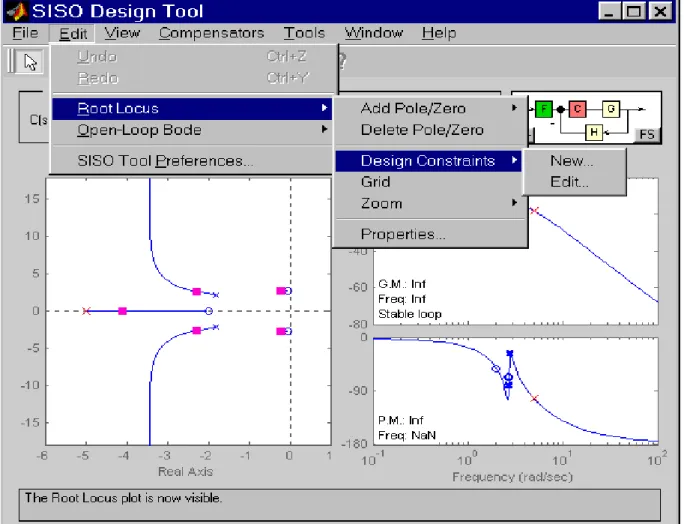Toggle Grid on root locus
Screen dimensions: 684x524
430,182
